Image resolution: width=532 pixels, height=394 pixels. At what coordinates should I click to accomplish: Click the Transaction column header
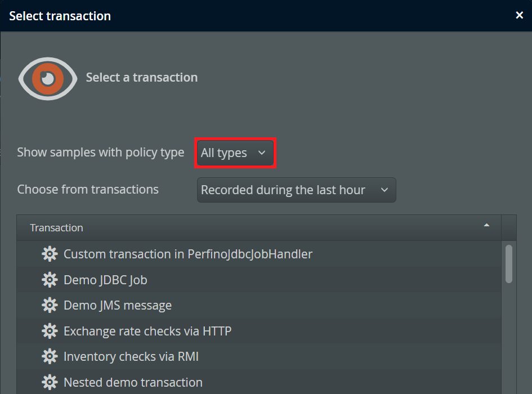tap(57, 228)
